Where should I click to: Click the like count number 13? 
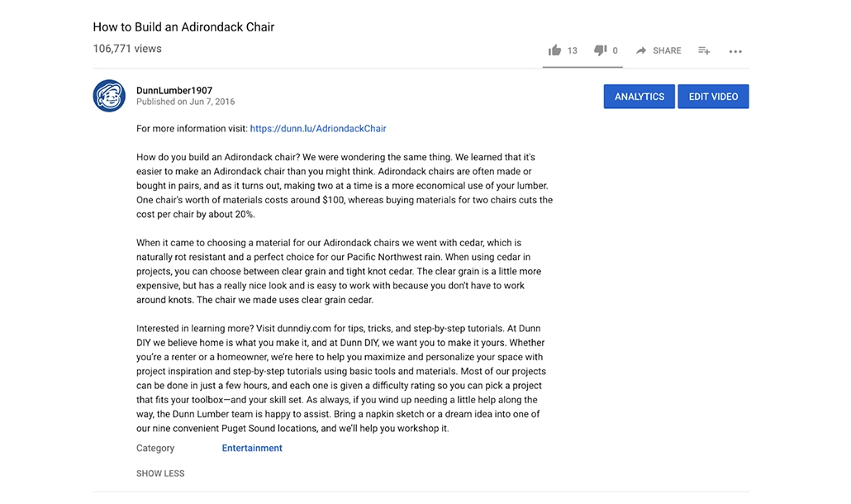(572, 50)
